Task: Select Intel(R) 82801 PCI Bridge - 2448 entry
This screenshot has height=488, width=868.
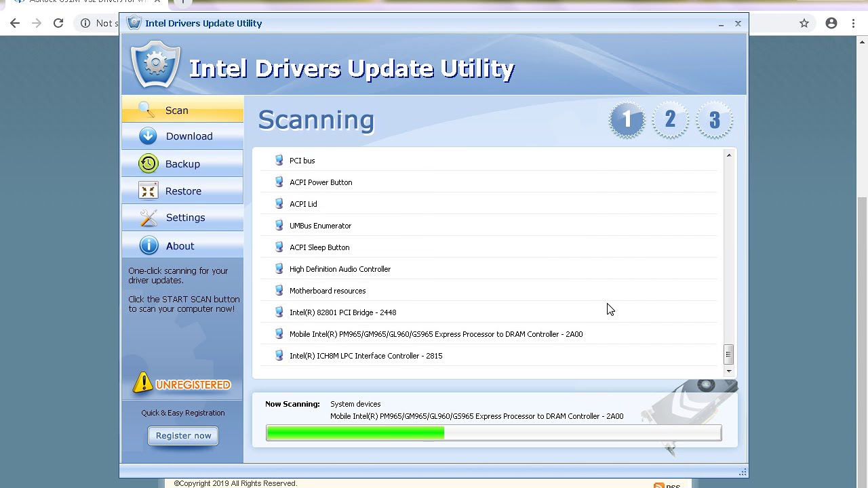Action: tap(489, 312)
